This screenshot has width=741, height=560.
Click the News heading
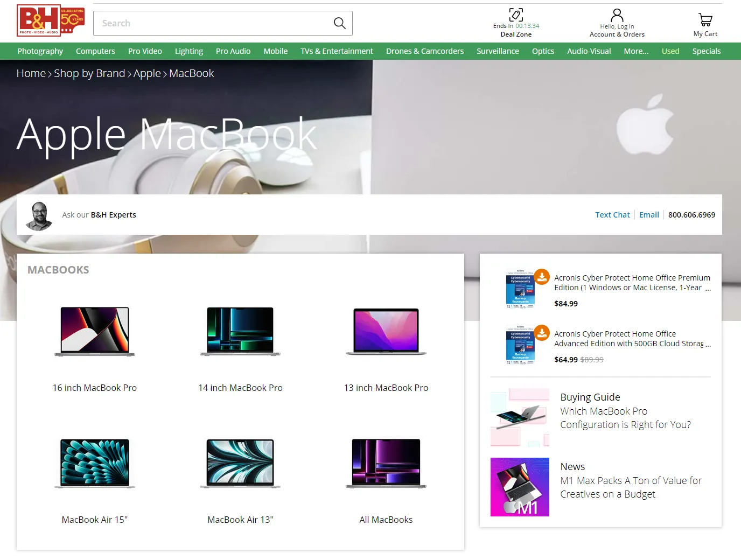click(572, 466)
